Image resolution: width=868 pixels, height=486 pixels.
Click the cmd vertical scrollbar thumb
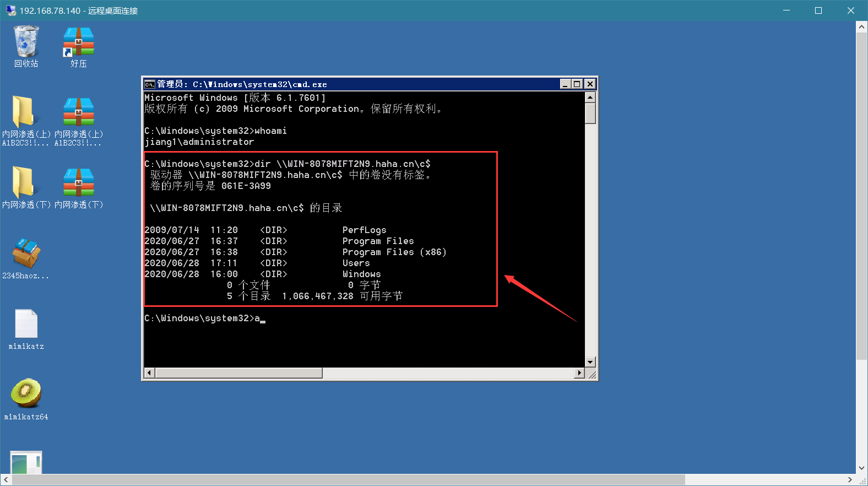[590, 114]
